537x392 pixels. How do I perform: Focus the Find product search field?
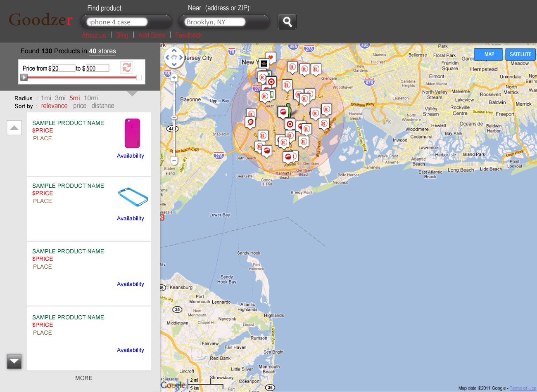point(118,22)
